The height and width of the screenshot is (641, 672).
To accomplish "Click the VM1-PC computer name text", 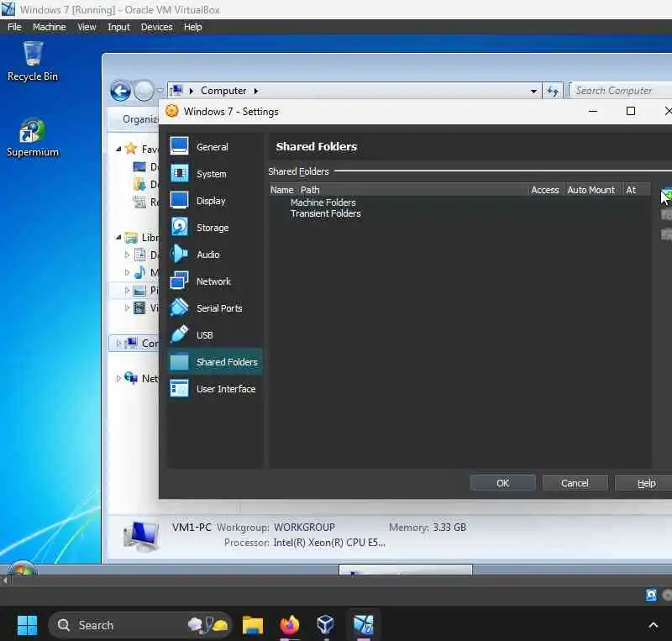I will click(192, 527).
